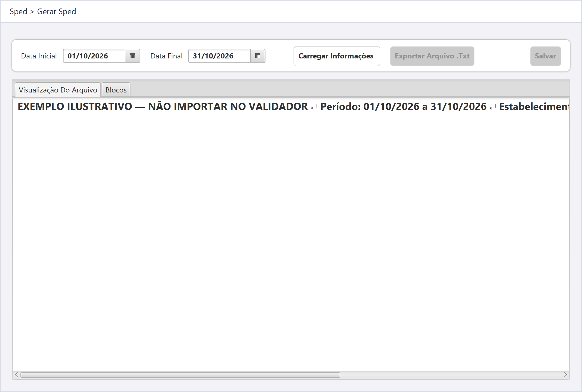The width and height of the screenshot is (582, 392).
Task: Click the line-break symbol after VALIDADOR
Action: [314, 107]
